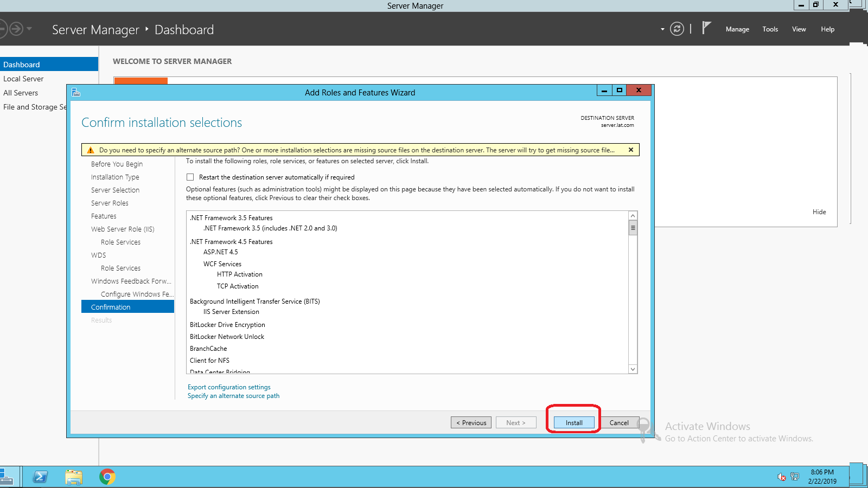
Task: Select Local Server in the sidebar
Action: pyautogui.click(x=23, y=79)
